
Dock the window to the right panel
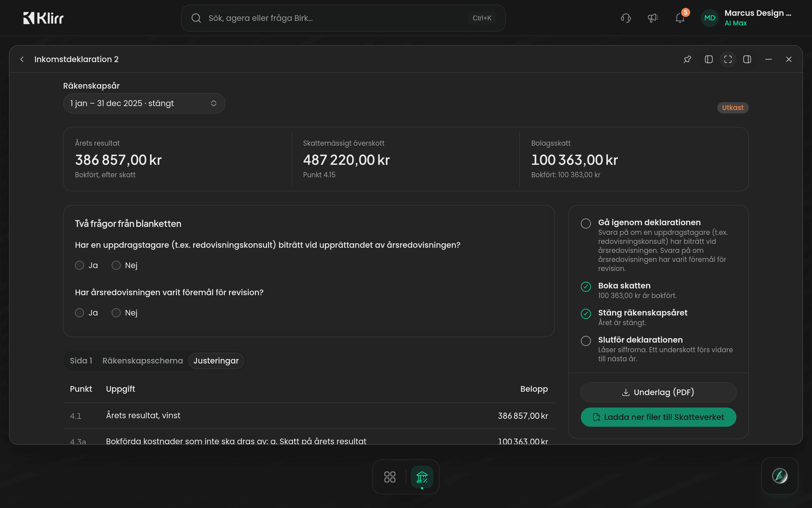coord(747,60)
